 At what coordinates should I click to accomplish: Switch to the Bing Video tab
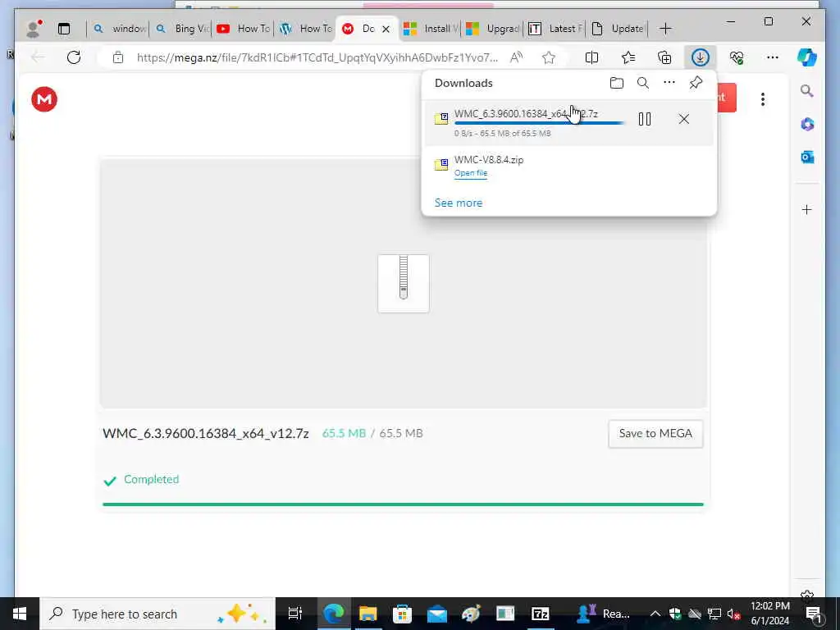coord(181,29)
